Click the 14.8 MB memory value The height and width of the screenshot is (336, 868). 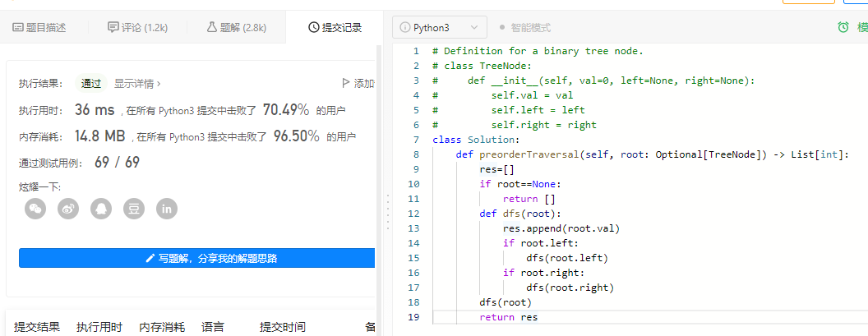pyautogui.click(x=99, y=136)
